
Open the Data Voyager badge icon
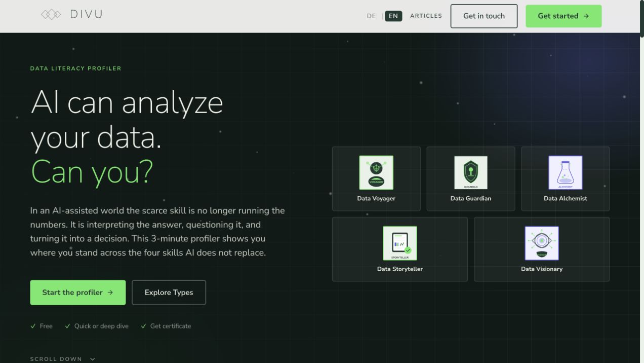376,173
